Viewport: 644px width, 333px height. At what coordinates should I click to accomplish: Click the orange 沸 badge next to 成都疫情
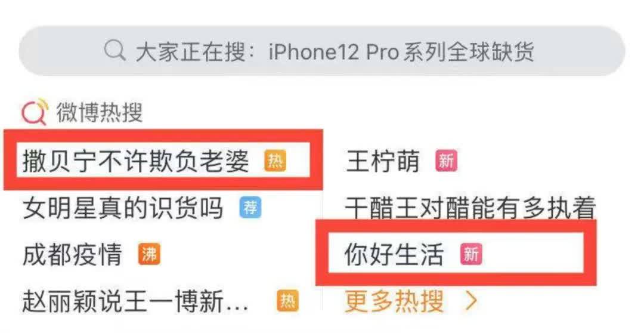[149, 254]
